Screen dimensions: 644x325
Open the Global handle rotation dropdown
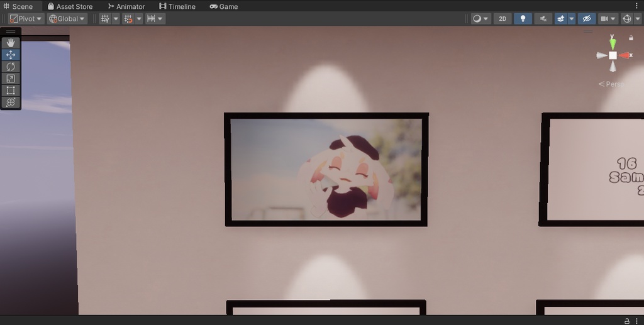pyautogui.click(x=67, y=19)
